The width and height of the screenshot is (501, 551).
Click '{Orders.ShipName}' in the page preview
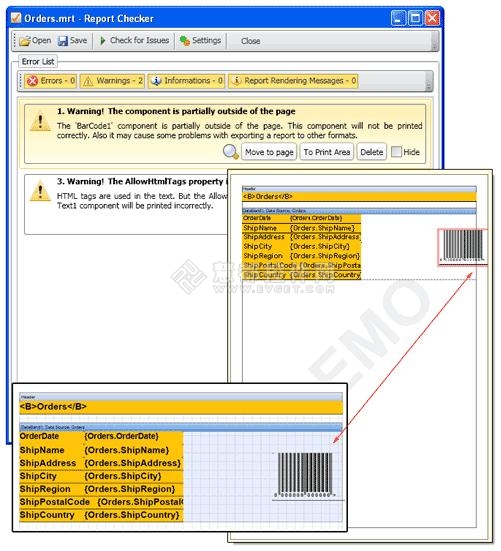(322, 228)
